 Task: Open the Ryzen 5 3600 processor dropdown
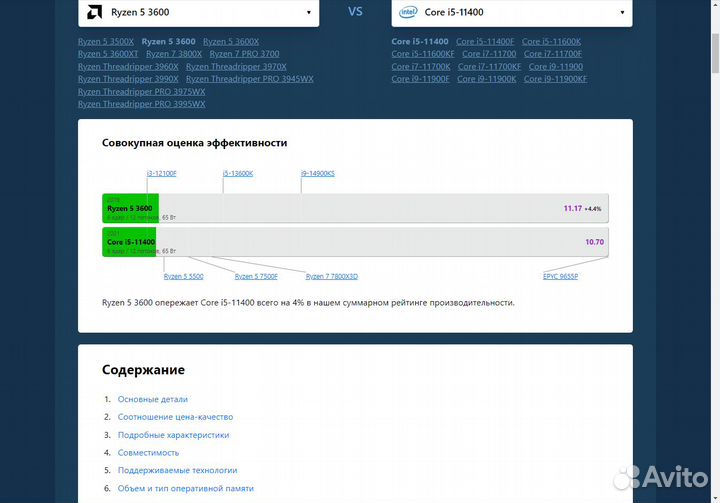pyautogui.click(x=198, y=12)
